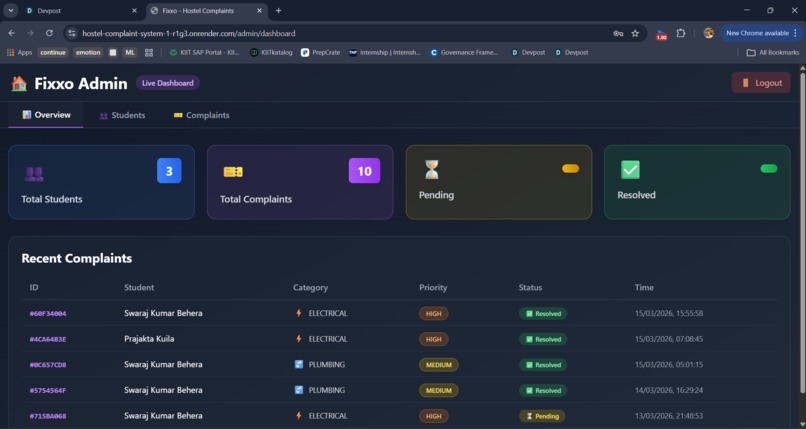This screenshot has height=429, width=806.
Task: Open the 'continue' bookmark
Action: pyautogui.click(x=53, y=52)
